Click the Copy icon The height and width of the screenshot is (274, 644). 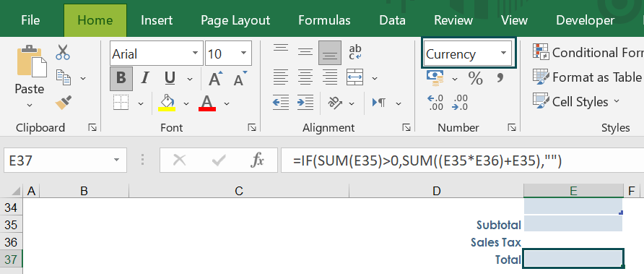coord(64,77)
